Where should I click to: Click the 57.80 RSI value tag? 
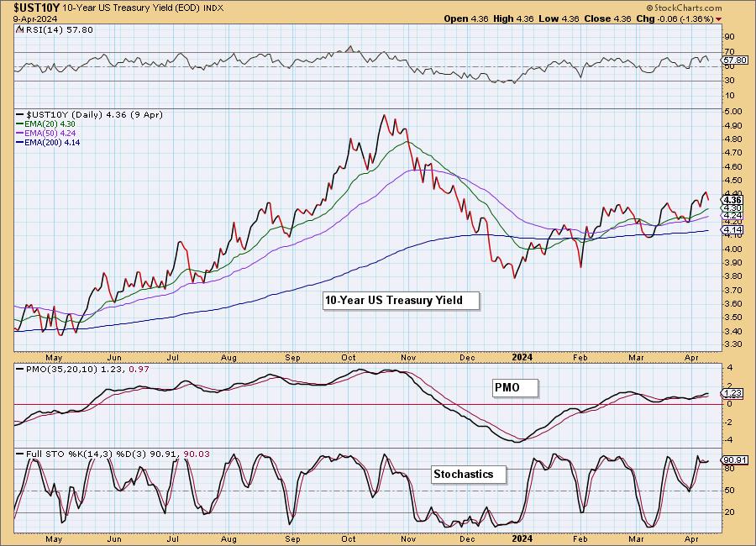click(x=735, y=60)
